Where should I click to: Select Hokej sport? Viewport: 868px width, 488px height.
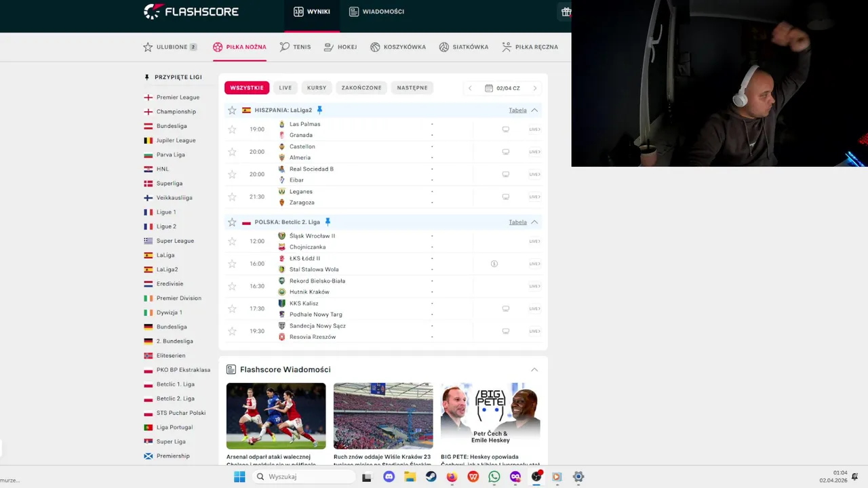tap(340, 47)
